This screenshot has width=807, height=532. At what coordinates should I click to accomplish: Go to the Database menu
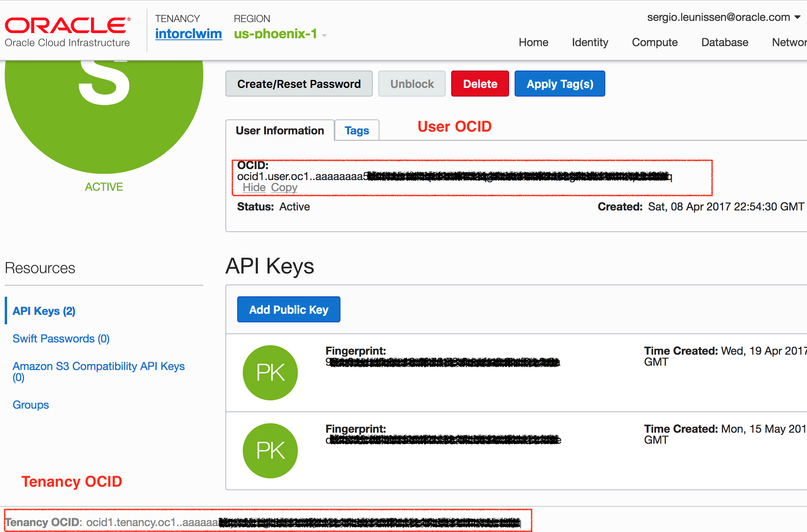click(725, 42)
